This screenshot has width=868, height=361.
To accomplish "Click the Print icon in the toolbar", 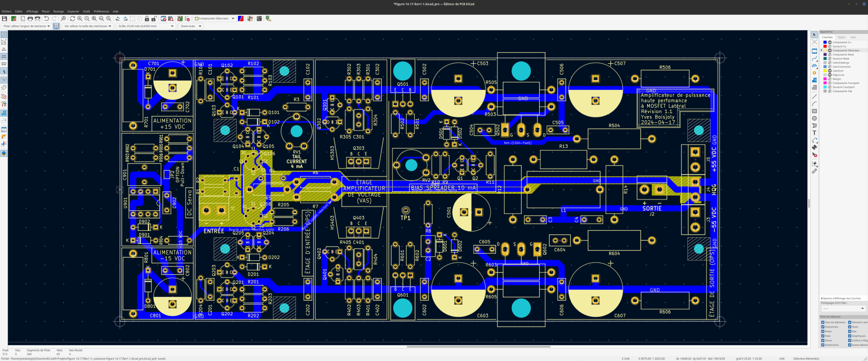I will [x=30, y=19].
